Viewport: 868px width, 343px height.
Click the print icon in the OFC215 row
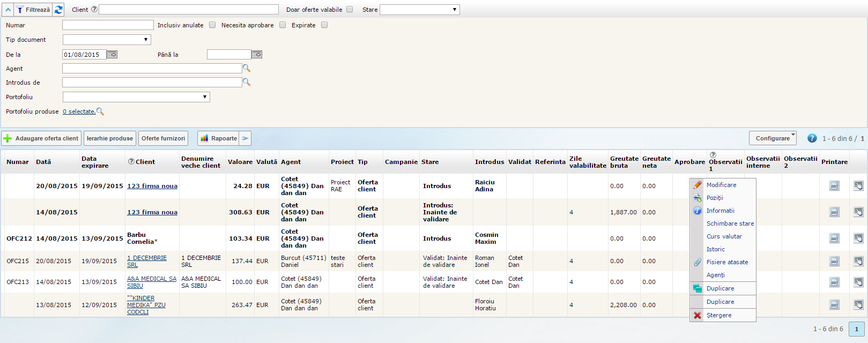tap(834, 262)
